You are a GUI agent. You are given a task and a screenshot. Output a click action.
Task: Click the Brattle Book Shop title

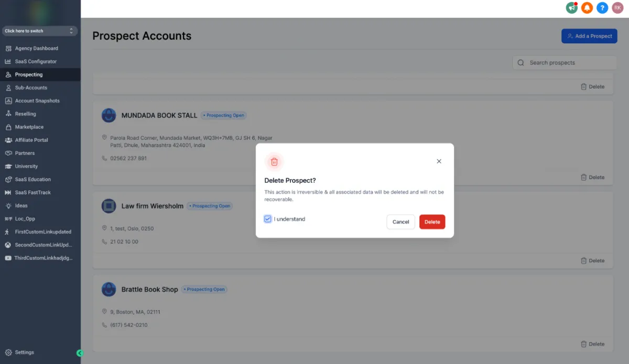pyautogui.click(x=150, y=289)
